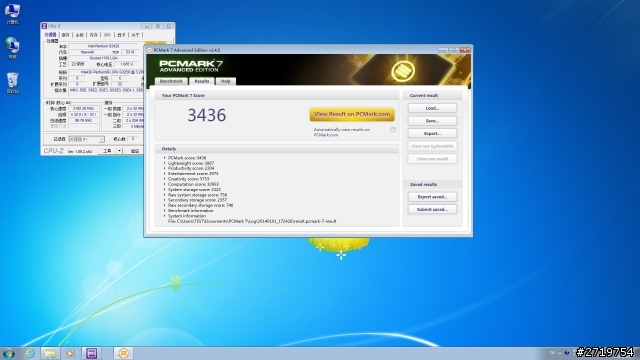640x360 pixels.
Task: Click the system tray icons area
Action: click(x=562, y=353)
